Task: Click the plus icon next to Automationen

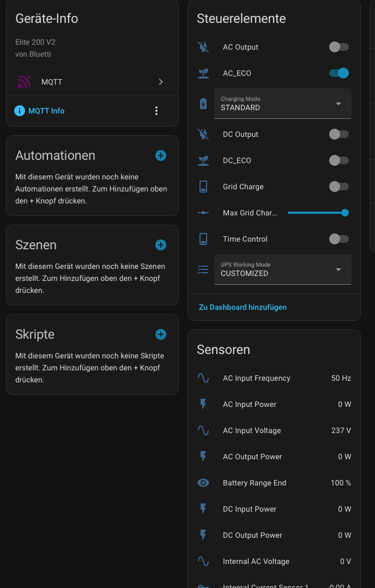Action: [x=161, y=155]
